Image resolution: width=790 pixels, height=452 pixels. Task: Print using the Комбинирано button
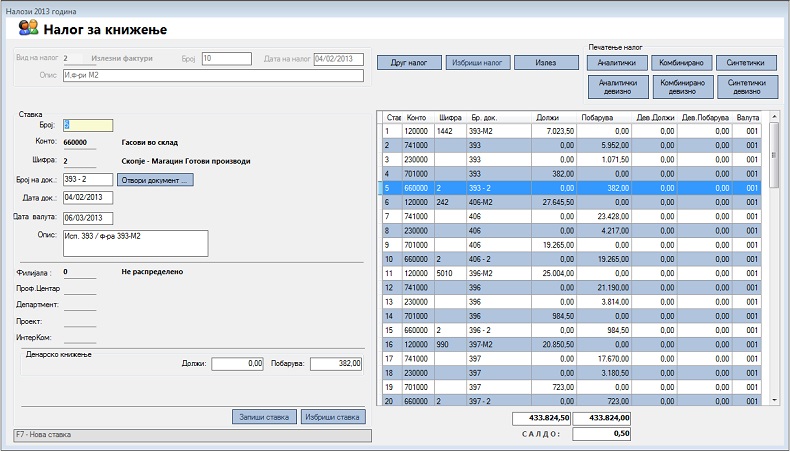(681, 62)
